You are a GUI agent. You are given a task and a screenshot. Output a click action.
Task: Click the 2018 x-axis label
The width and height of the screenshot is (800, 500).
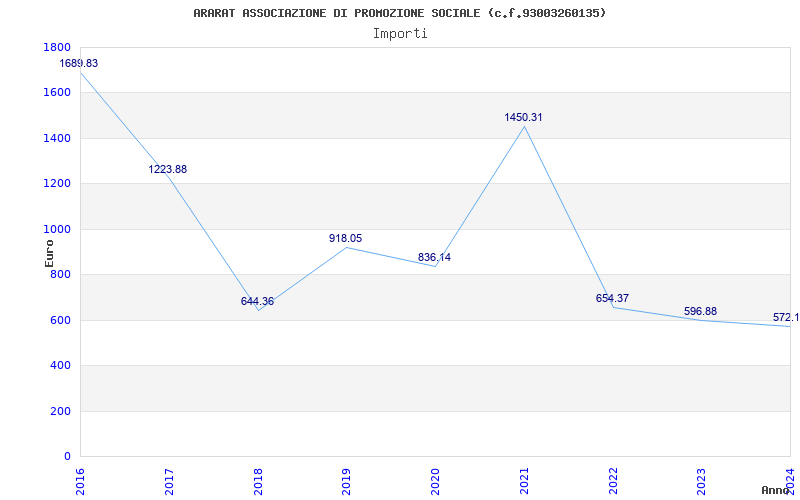[x=259, y=481]
